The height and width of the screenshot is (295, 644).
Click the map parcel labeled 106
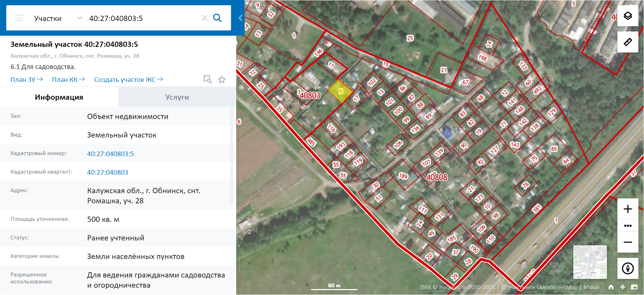(398, 144)
